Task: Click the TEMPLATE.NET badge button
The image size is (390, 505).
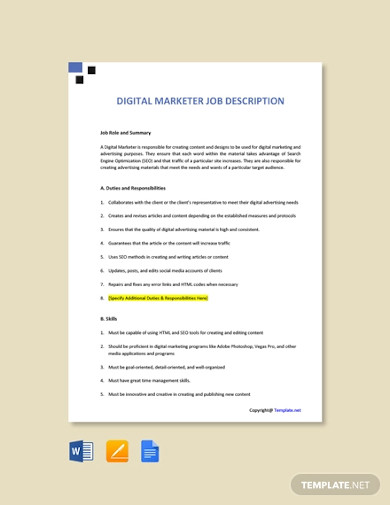Action: [335, 485]
